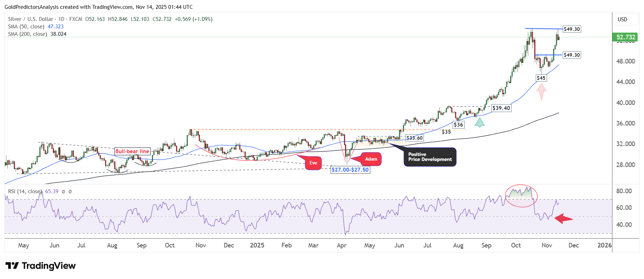The height and width of the screenshot is (279, 644).
Task: Click the Silver / U.S. Dollar symbol title
Action: [31, 19]
